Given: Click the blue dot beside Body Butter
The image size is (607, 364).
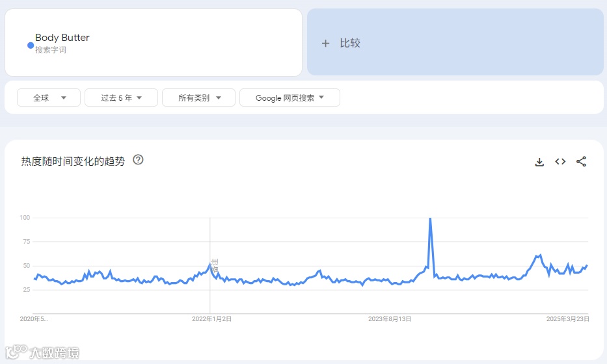Looking at the screenshot, I should coord(31,45).
